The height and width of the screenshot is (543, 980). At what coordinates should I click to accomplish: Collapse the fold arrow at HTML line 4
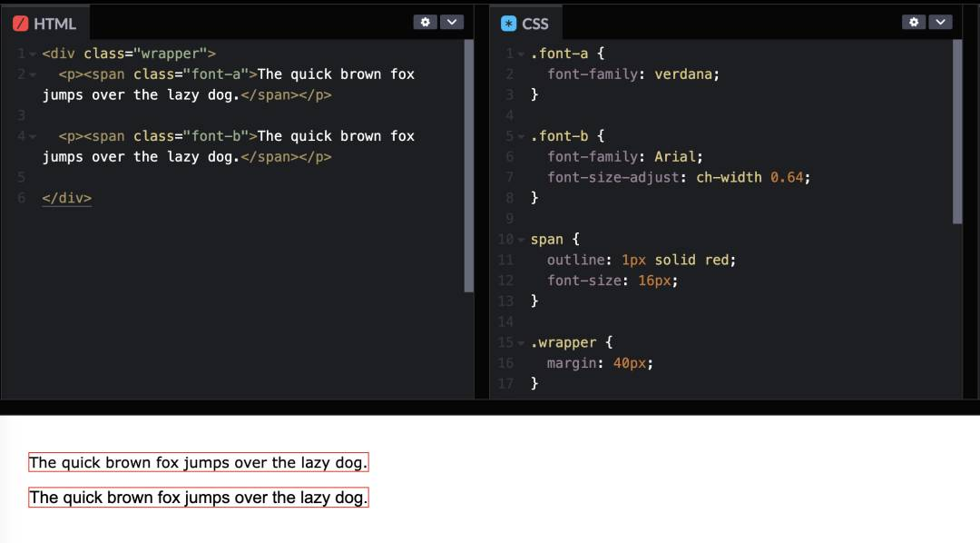33,137
